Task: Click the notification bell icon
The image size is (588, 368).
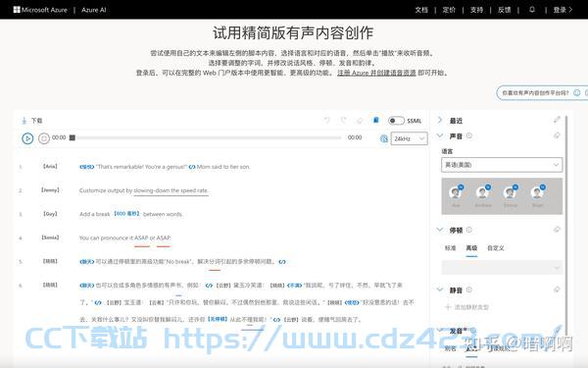Action: pyautogui.click(x=532, y=10)
